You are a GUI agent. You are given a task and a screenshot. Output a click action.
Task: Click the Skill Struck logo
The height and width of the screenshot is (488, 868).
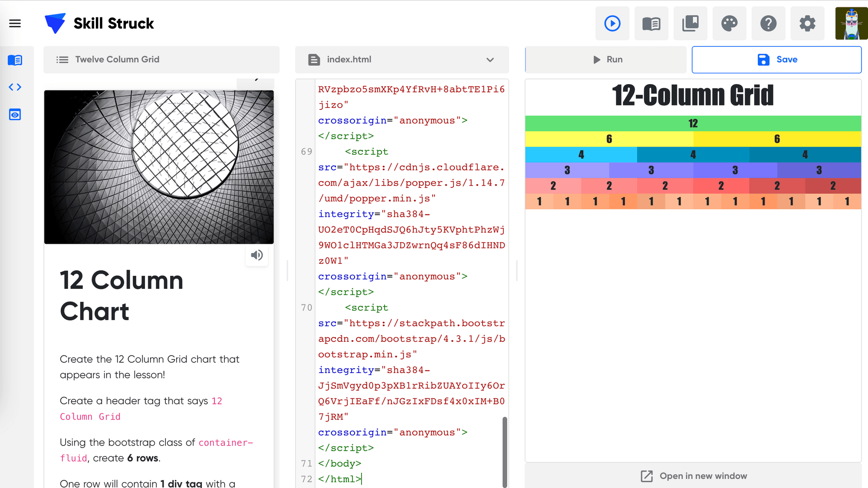pos(99,23)
